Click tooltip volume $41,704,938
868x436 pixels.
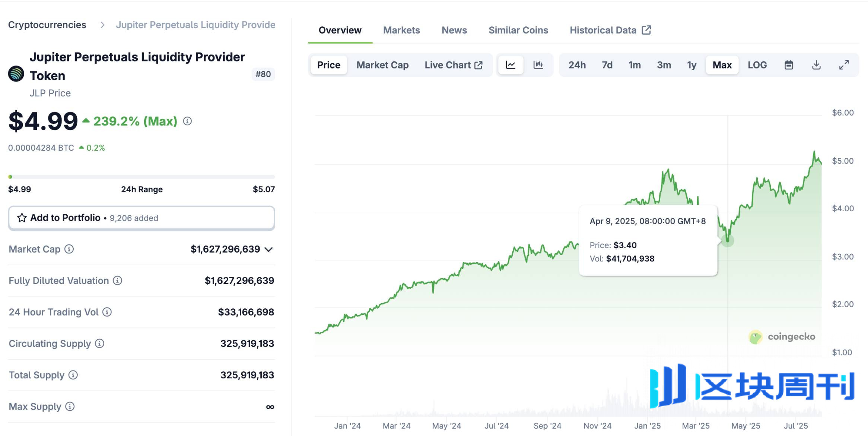(x=630, y=259)
